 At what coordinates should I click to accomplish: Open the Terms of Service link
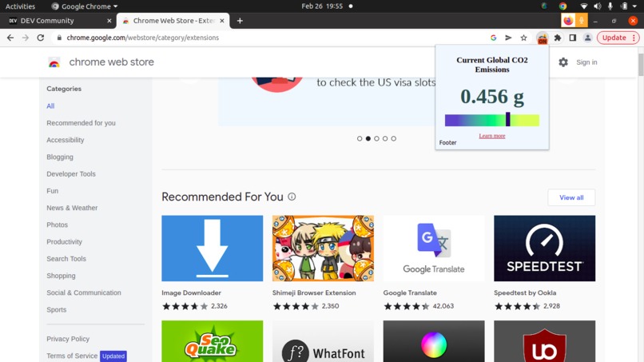point(72,356)
